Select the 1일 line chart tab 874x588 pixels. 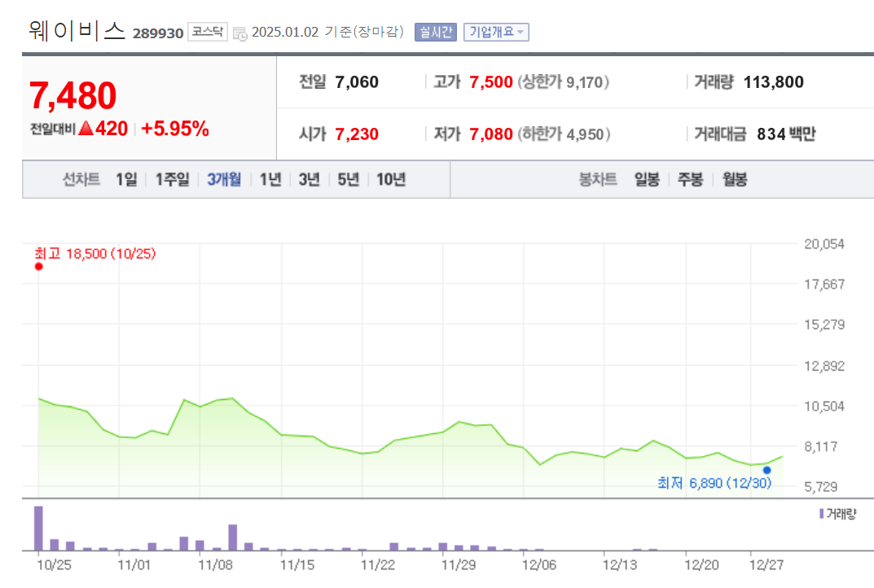tap(126, 179)
